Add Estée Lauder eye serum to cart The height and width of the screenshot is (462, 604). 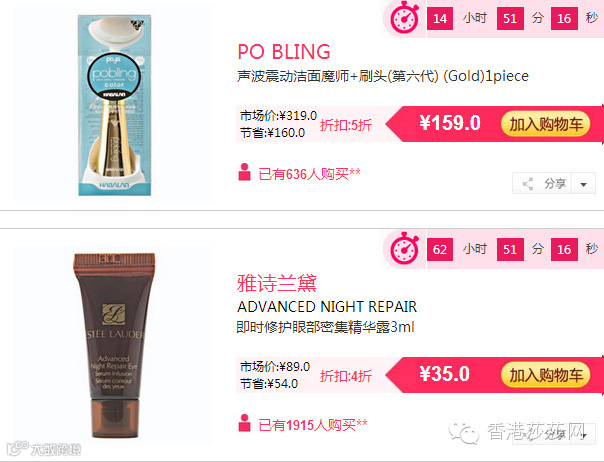coord(545,375)
